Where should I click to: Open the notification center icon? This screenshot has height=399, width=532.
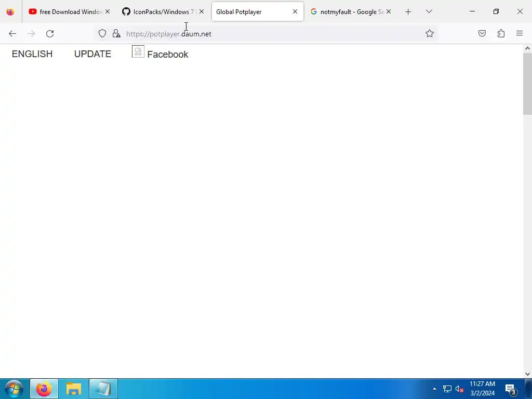point(511,389)
